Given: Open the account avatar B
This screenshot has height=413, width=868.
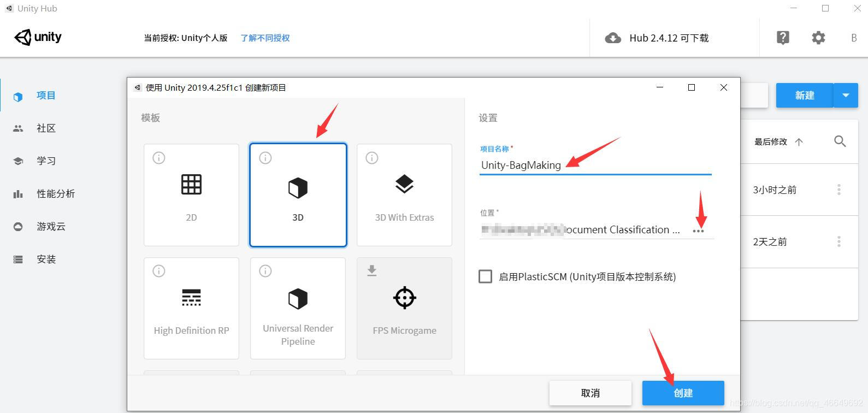Looking at the screenshot, I should click(854, 38).
